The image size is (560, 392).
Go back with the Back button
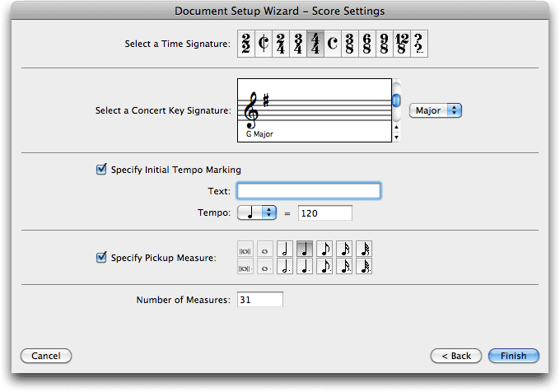point(456,356)
